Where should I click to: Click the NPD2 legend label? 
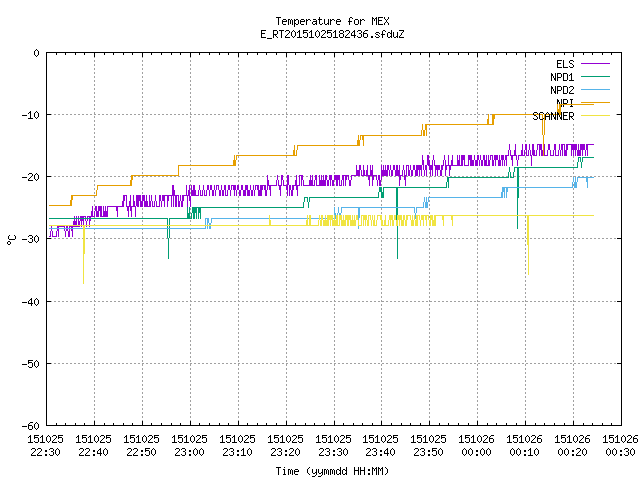point(562,90)
